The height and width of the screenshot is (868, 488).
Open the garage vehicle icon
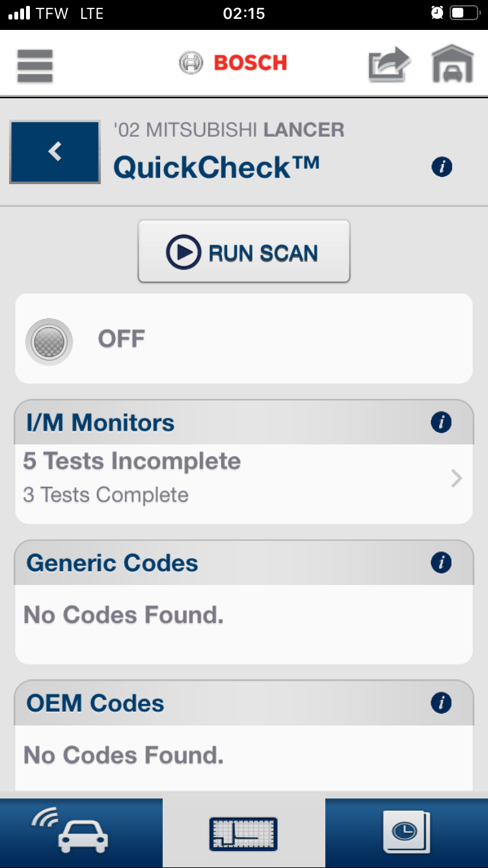click(452, 64)
